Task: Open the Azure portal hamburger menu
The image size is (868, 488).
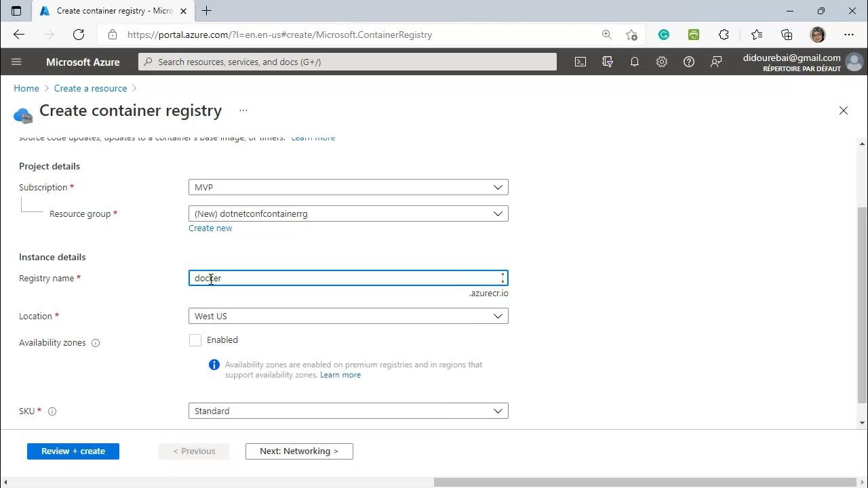Action: point(16,62)
